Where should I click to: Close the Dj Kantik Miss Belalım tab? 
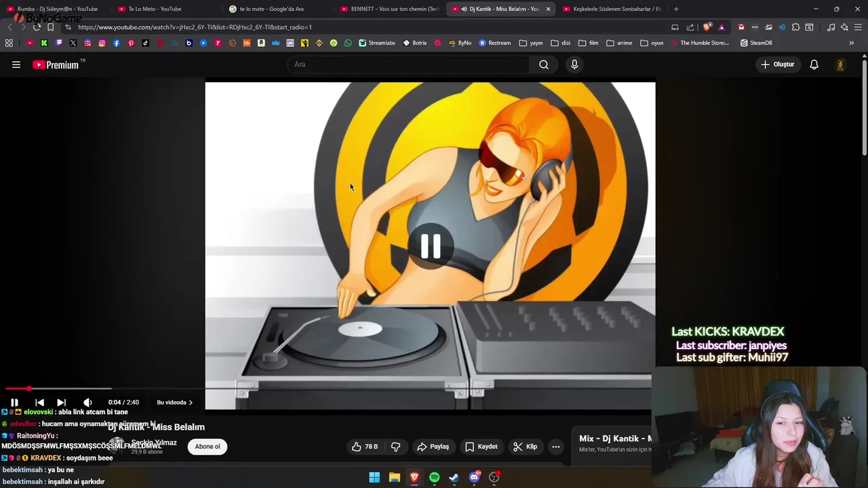[548, 9]
